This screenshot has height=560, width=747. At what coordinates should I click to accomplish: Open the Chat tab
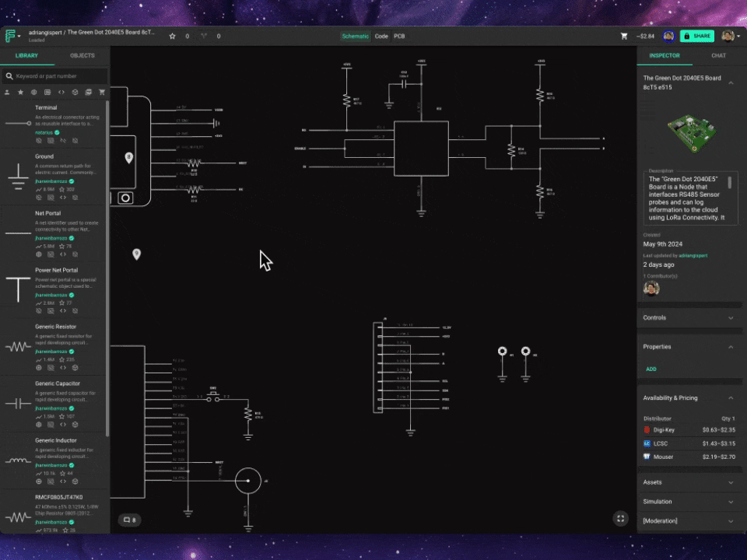pyautogui.click(x=718, y=56)
